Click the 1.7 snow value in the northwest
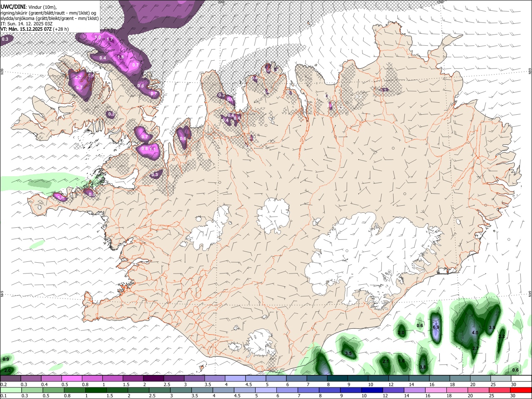The image size is (532, 399). 110,39
